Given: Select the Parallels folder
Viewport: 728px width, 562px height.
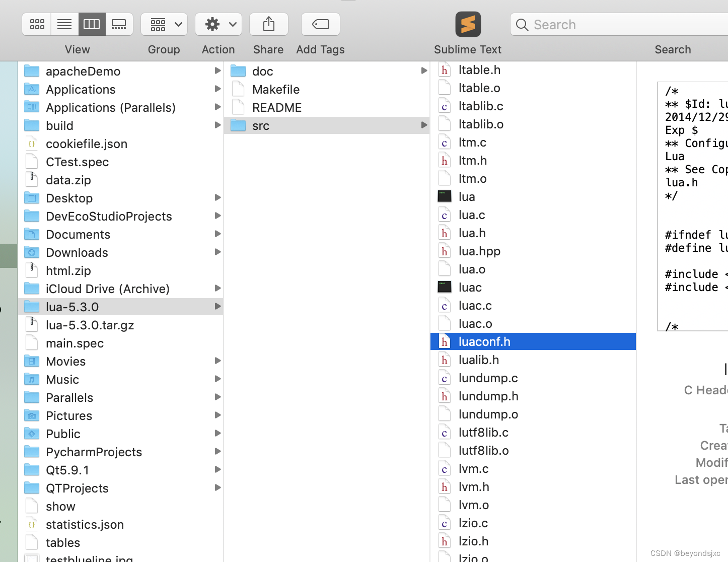Looking at the screenshot, I should click(121, 397).
